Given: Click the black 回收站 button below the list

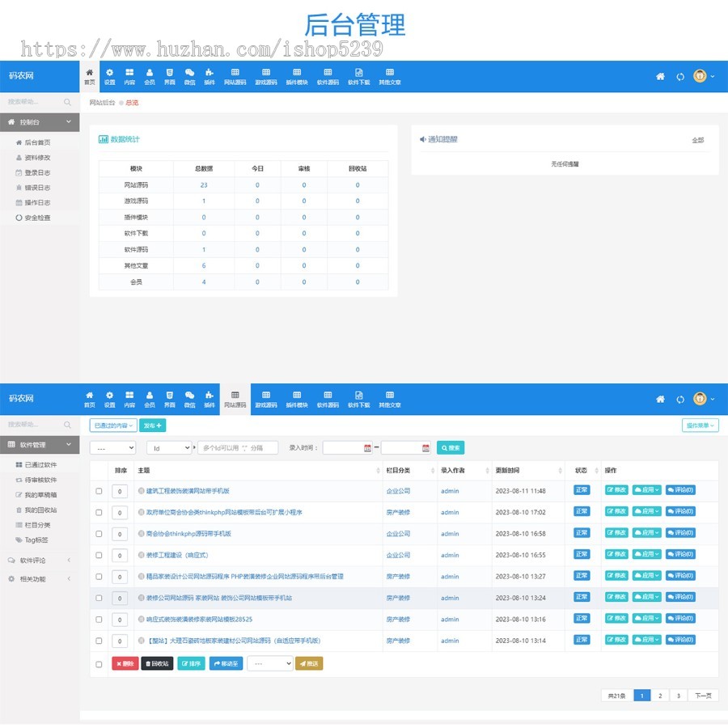Looking at the screenshot, I should coord(157,664).
